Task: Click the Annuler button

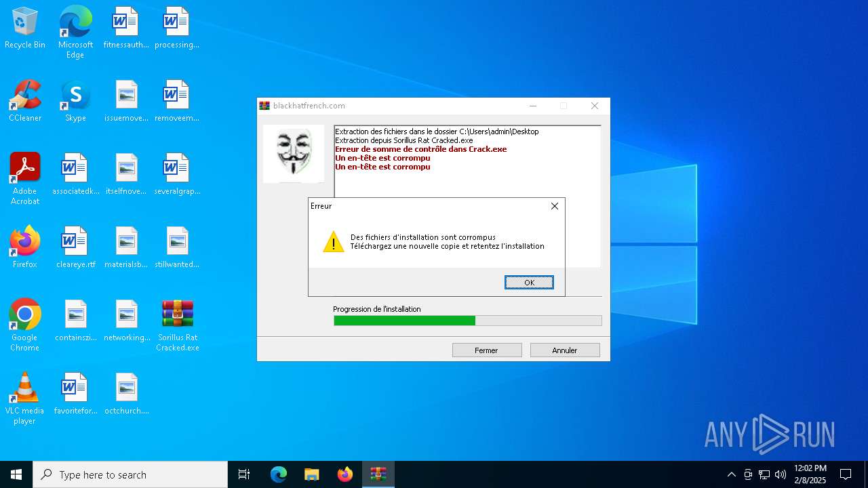Action: coord(565,350)
